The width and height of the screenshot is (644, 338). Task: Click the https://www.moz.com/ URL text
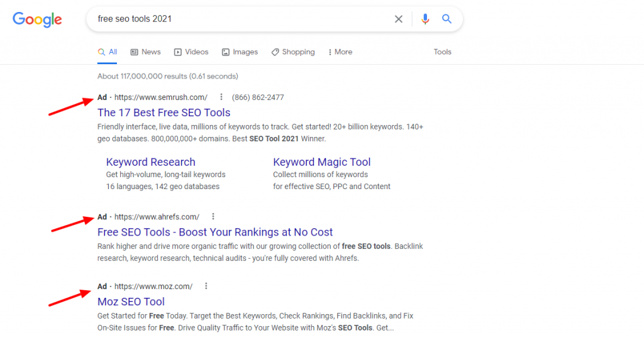(153, 286)
